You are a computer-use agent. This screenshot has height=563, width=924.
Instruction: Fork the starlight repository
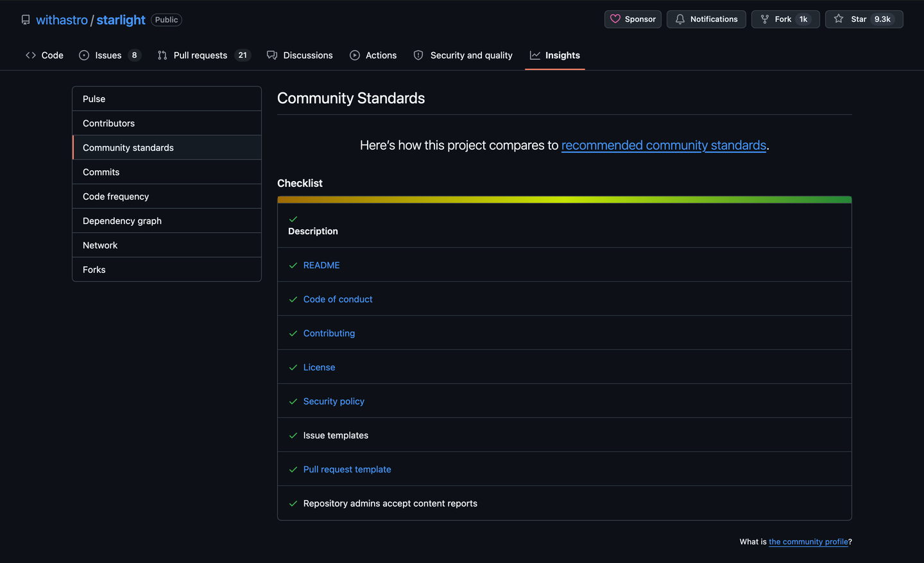(785, 19)
